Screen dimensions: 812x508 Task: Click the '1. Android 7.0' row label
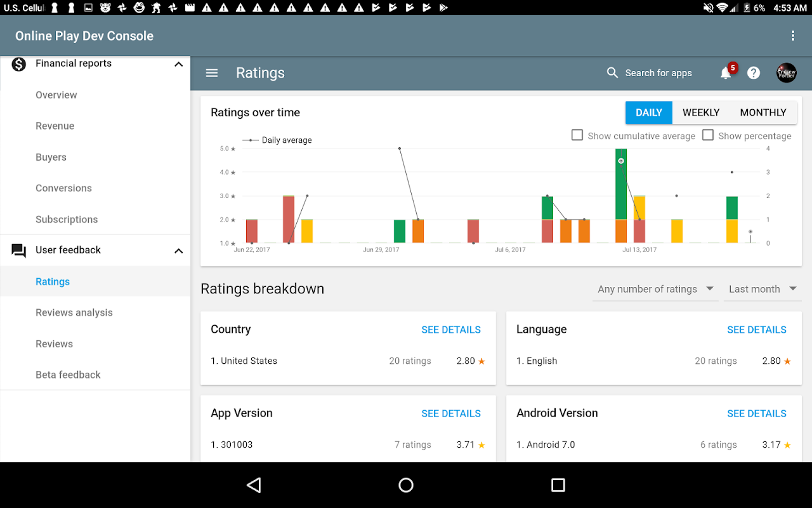pyautogui.click(x=546, y=445)
